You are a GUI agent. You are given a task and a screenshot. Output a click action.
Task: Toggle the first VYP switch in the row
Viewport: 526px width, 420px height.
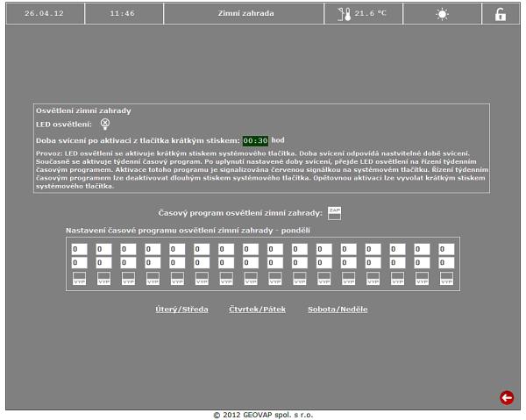click(x=80, y=279)
